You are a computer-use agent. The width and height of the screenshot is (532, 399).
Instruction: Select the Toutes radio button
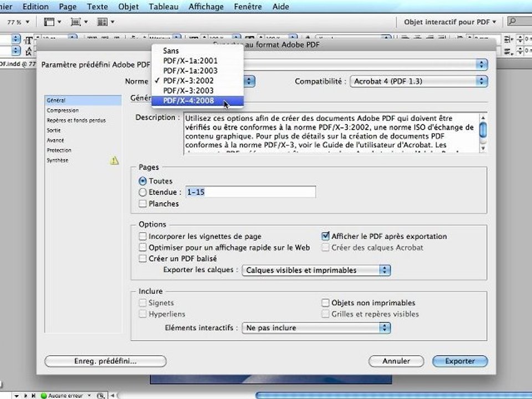coord(142,181)
